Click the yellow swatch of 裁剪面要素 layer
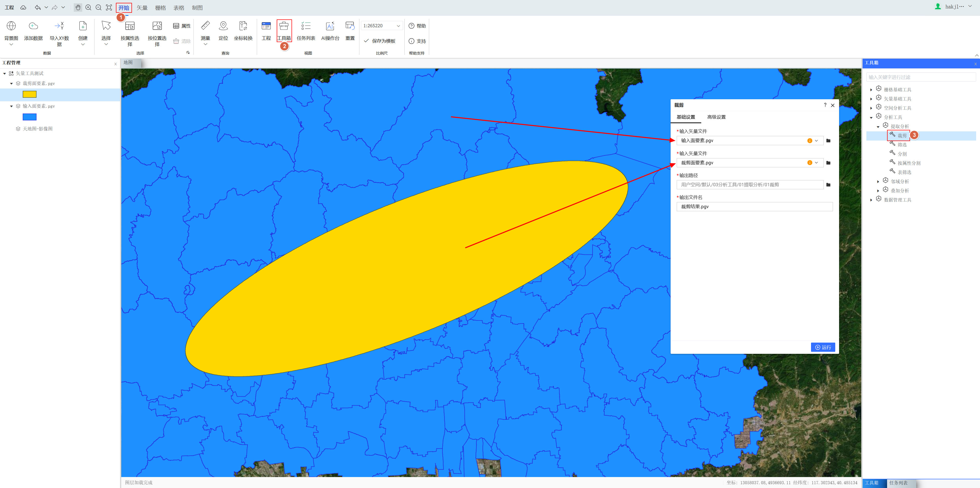Viewport: 980px width, 488px height. 29,94
